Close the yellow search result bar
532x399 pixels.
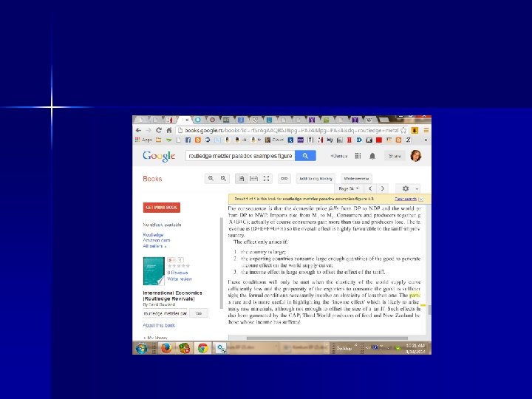coord(421,199)
